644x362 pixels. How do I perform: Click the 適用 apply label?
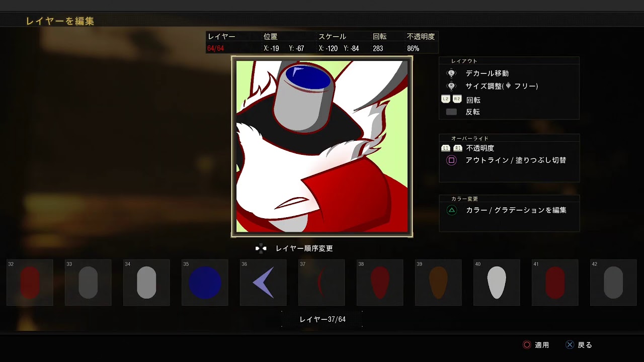[542, 345]
